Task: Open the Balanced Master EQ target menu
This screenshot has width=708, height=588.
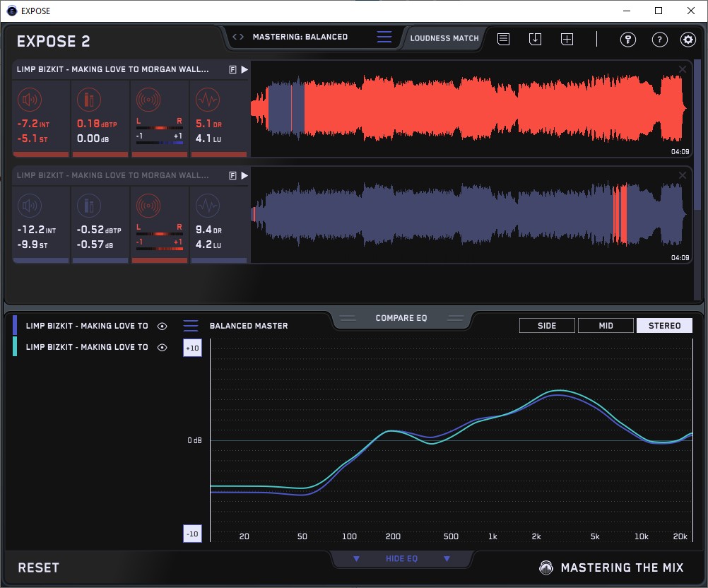Action: [x=191, y=327]
